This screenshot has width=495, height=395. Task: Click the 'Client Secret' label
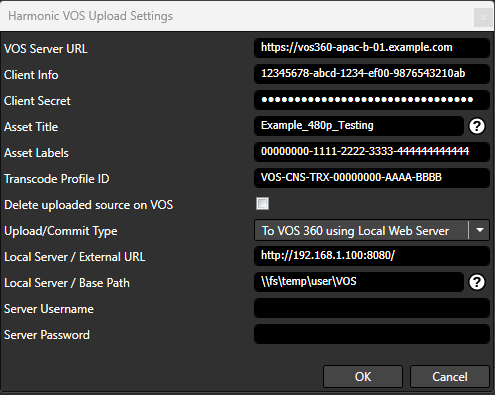click(x=37, y=101)
